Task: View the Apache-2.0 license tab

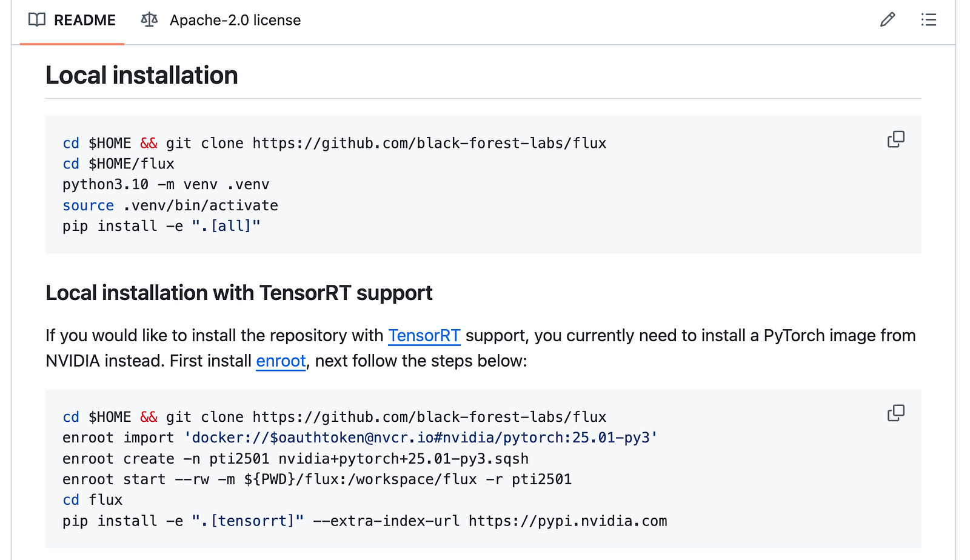Action: [x=235, y=20]
